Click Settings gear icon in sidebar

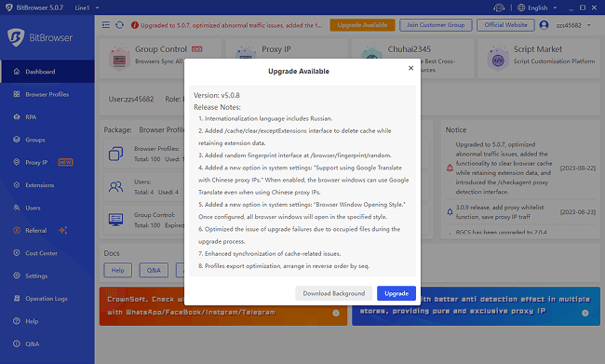(17, 276)
